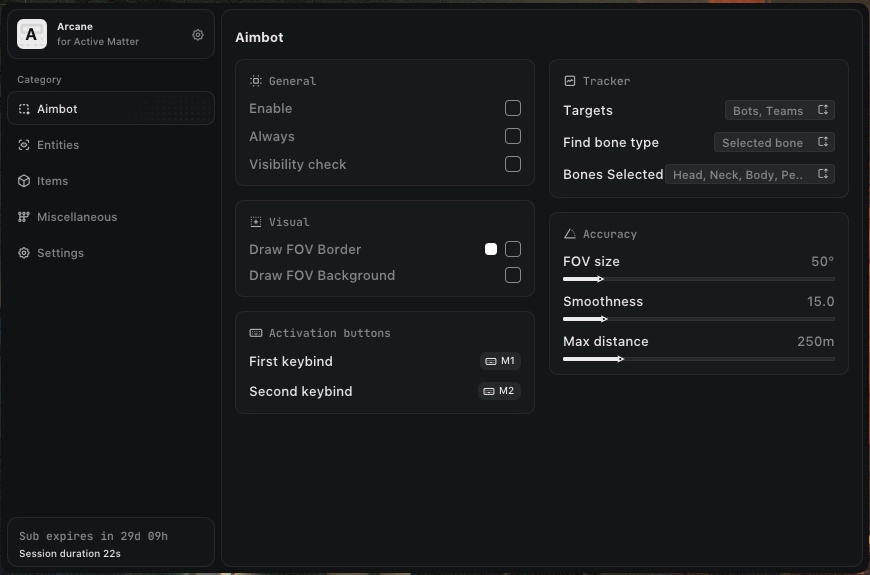
Task: Click the Accuracy section header icon
Action: click(570, 234)
